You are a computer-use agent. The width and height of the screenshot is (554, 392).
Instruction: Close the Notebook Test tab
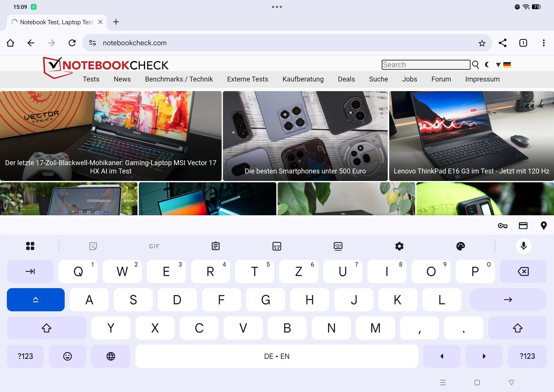(x=100, y=22)
